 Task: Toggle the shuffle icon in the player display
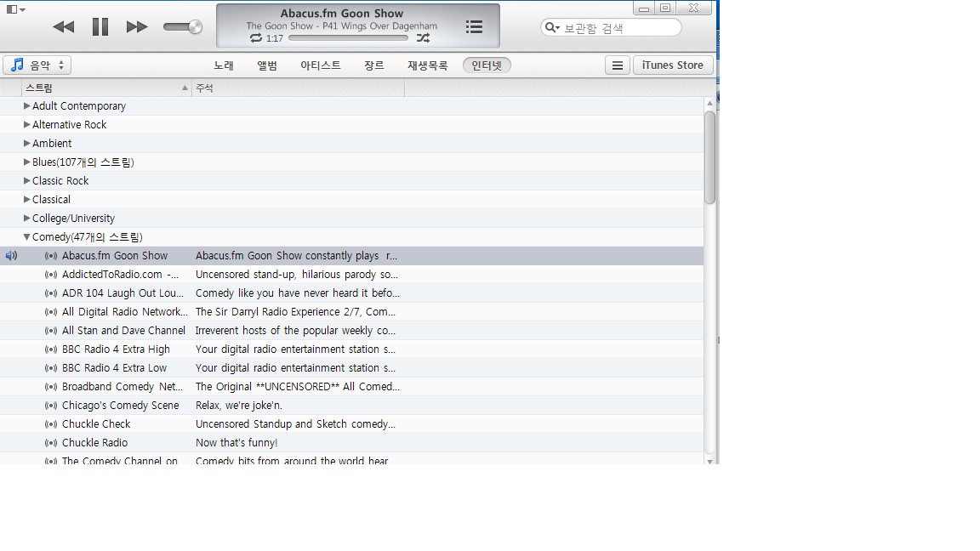pos(423,38)
